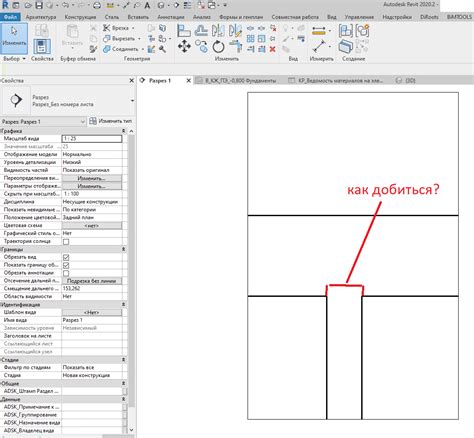The height and width of the screenshot is (438, 474).
Task: Toggle Показать границу обрезки checkbox
Action: tap(66, 265)
